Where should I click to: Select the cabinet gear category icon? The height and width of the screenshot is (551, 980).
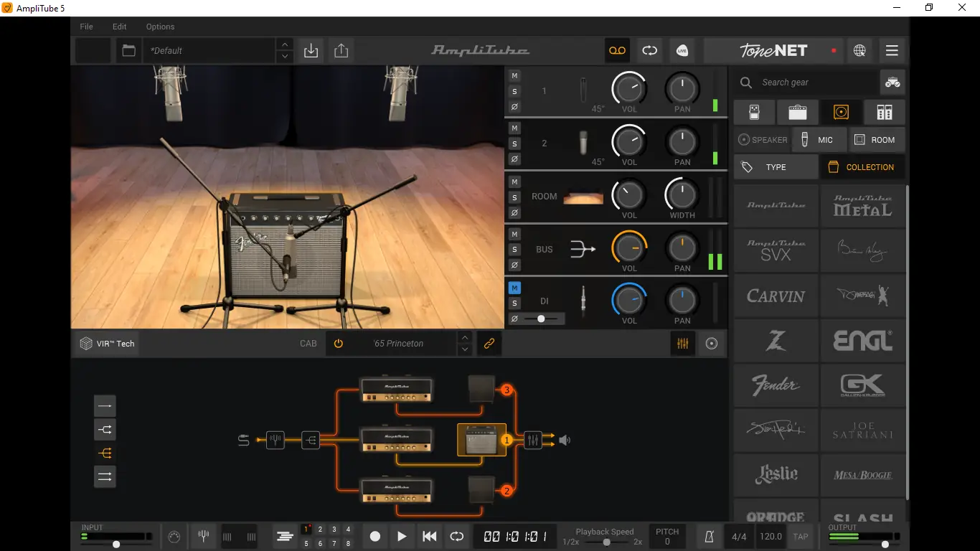[x=841, y=113]
